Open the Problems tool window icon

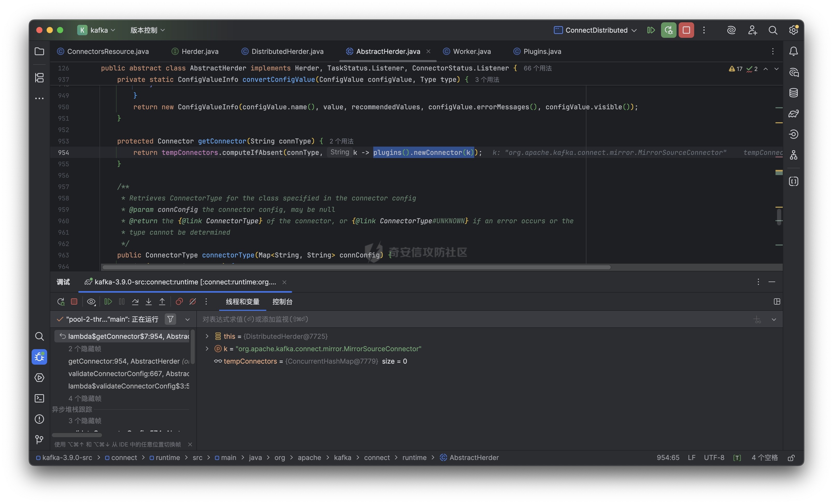click(39, 419)
